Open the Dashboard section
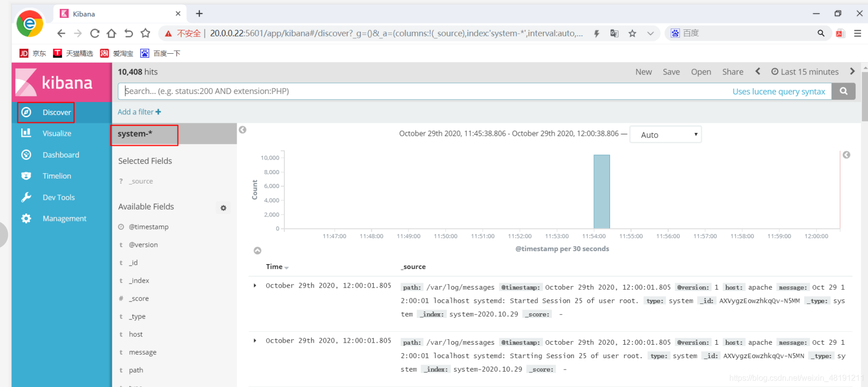 tap(61, 155)
